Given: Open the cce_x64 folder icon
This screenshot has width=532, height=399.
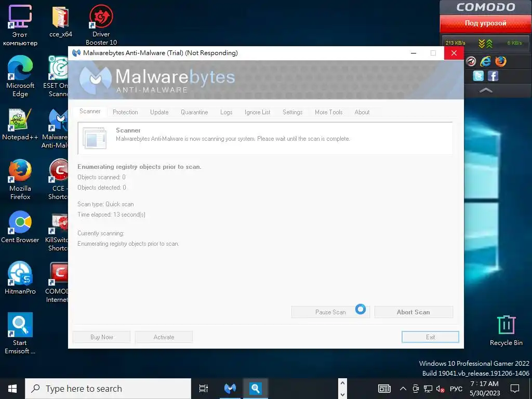Looking at the screenshot, I should (60, 21).
